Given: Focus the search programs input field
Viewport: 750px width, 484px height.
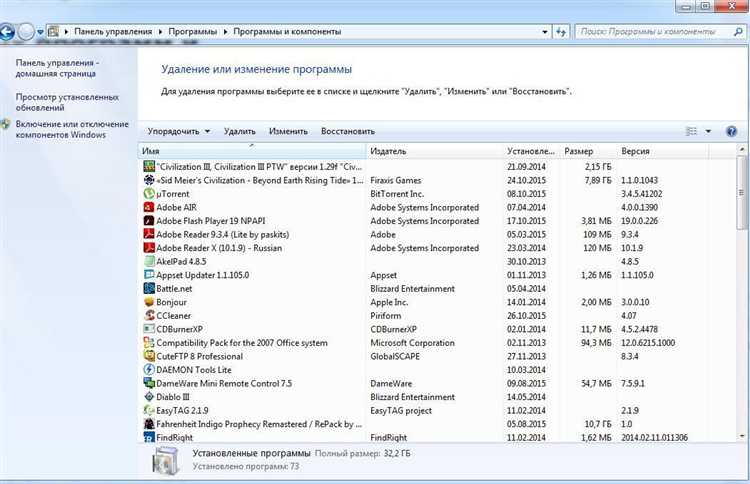Looking at the screenshot, I should coord(654,32).
